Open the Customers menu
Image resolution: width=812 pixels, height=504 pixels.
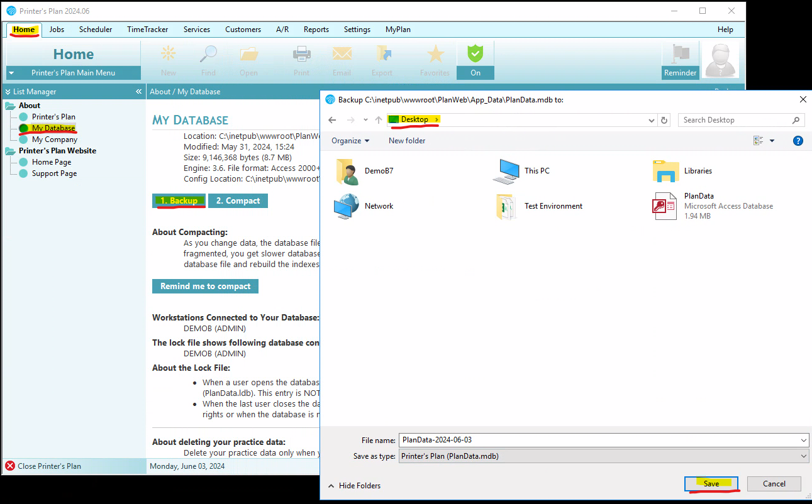pyautogui.click(x=243, y=30)
